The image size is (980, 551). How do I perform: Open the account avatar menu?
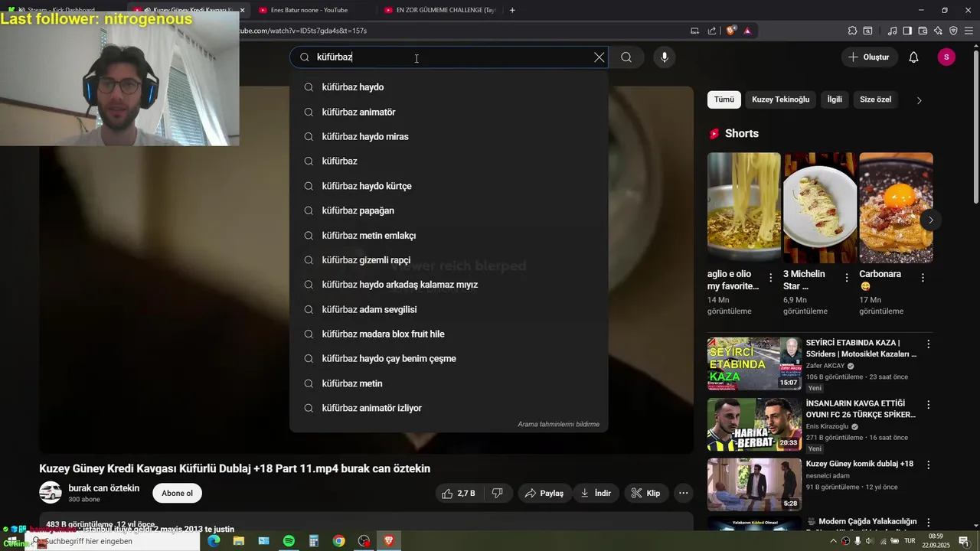(x=946, y=57)
